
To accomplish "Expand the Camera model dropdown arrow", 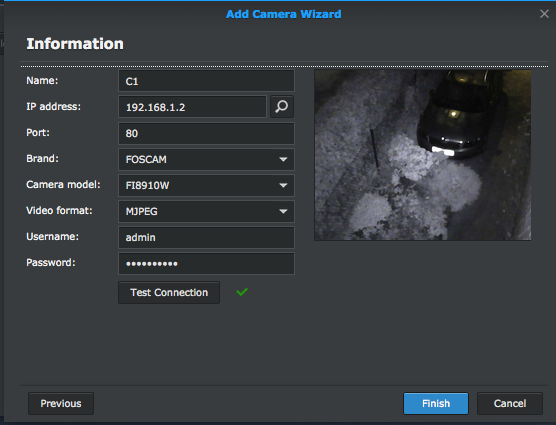I will point(283,185).
